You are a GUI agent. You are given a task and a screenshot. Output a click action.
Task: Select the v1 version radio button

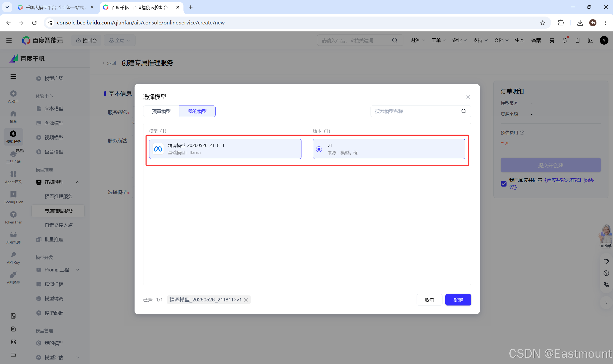tap(319, 149)
